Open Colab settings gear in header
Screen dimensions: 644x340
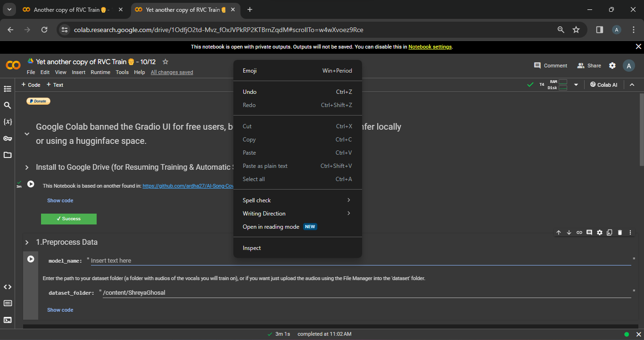[612, 66]
